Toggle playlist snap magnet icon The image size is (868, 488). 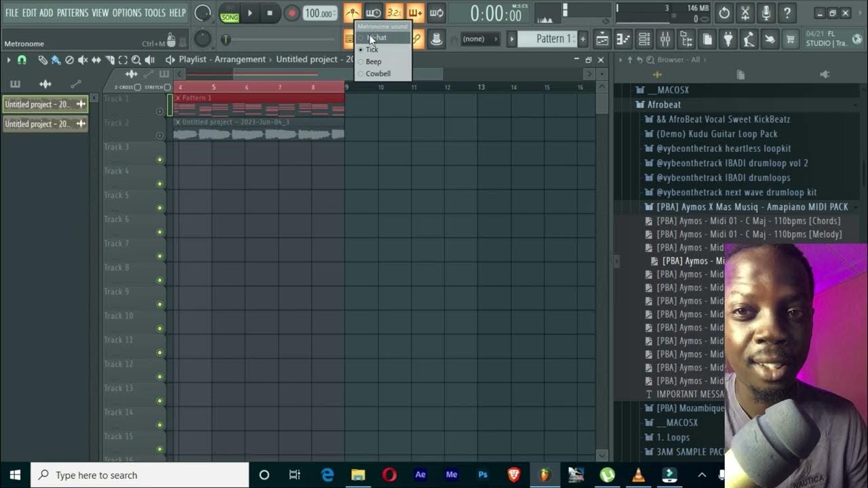click(22, 60)
